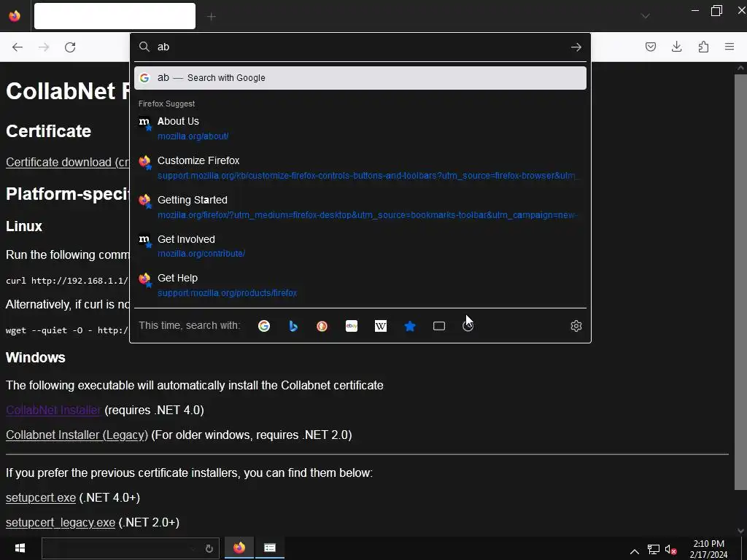Click the taskbar search box refresh icon
This screenshot has height=560, width=747.
tap(209, 548)
